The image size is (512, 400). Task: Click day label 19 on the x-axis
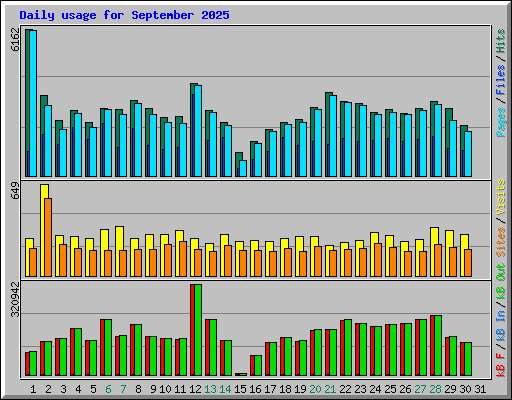[x=300, y=389]
